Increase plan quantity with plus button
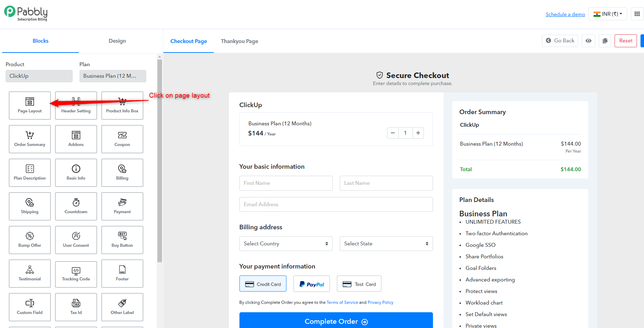This screenshot has height=328, width=644. pyautogui.click(x=418, y=133)
